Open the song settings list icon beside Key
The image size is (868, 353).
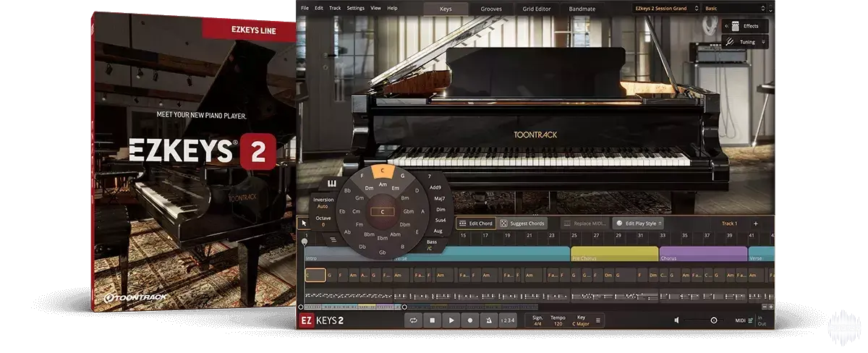click(x=598, y=320)
